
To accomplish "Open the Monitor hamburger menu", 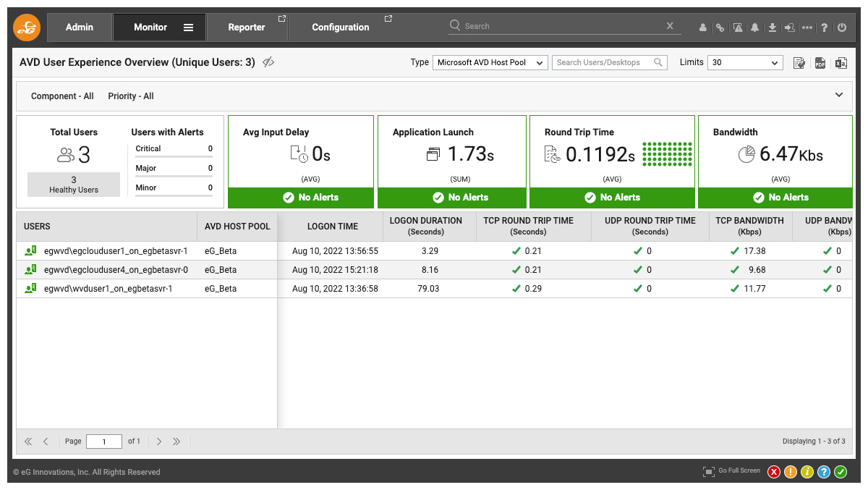I will point(188,28).
